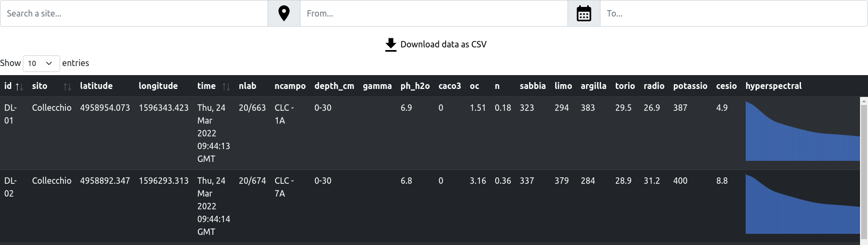Toggle sort arrows on time column
This screenshot has height=245, width=868.
tap(226, 86)
